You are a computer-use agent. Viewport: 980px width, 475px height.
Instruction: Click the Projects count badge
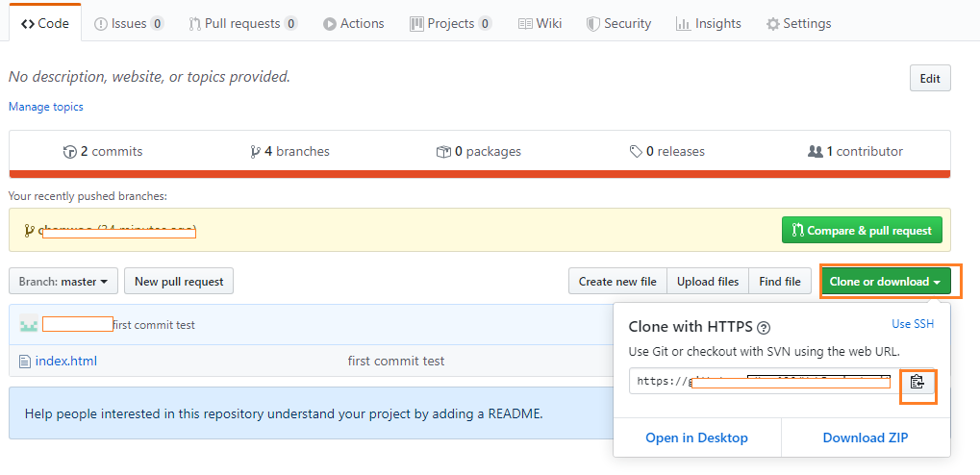485,24
